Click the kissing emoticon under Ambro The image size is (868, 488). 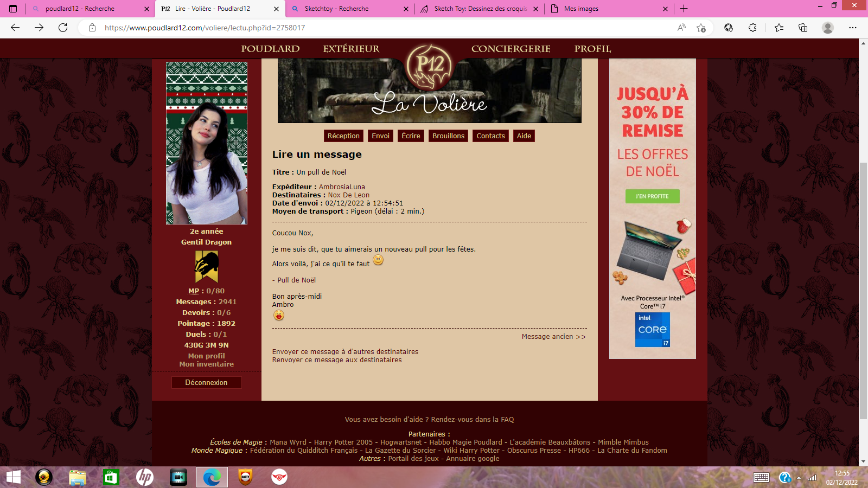tap(279, 315)
